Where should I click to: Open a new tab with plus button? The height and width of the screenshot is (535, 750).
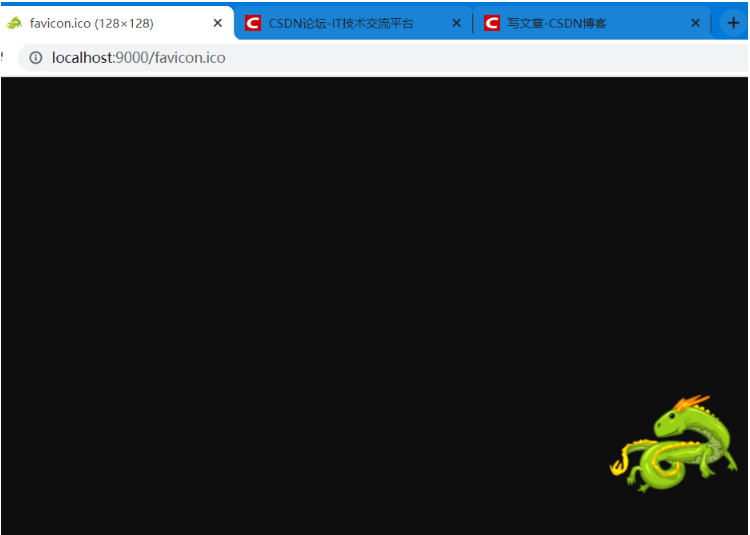click(733, 23)
